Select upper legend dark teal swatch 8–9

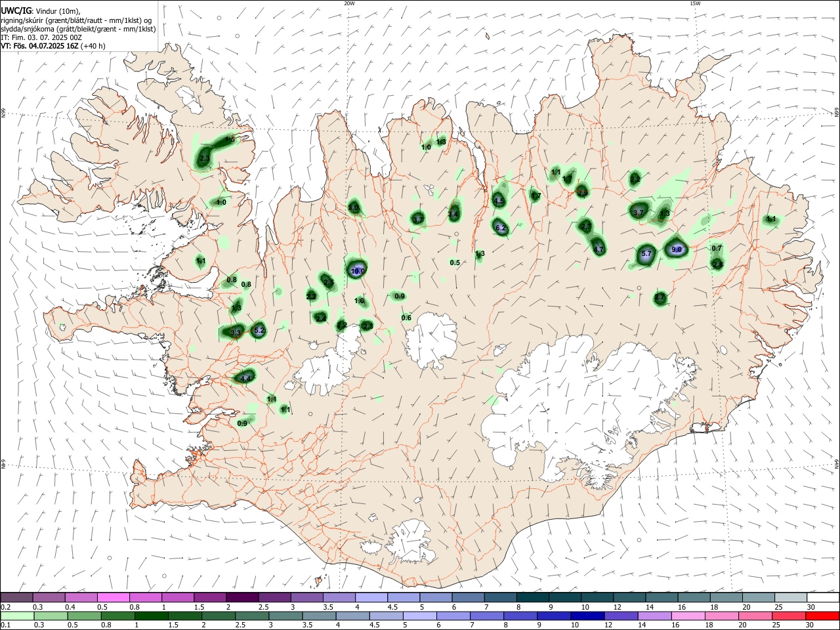click(532, 597)
